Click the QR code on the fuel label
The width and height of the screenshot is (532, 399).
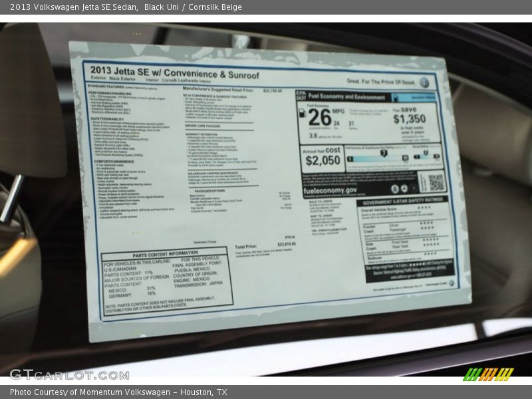(x=436, y=182)
